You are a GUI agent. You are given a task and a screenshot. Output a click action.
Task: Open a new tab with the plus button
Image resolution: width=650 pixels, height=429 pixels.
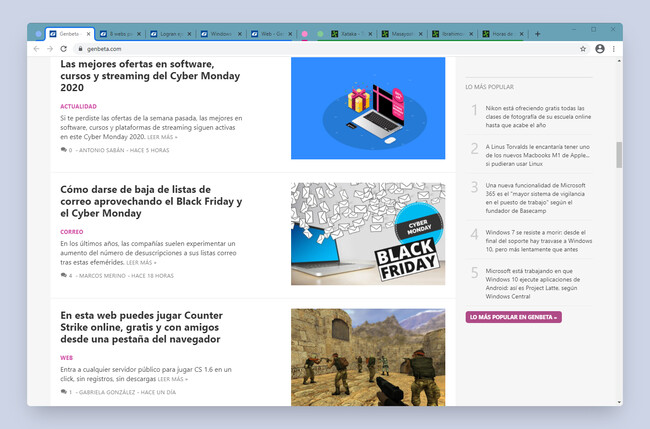point(537,34)
